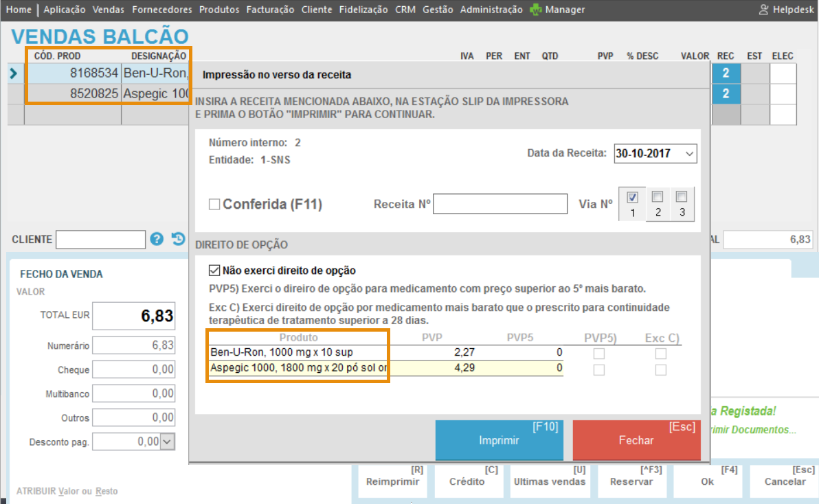Click the blue help question mark icon
Image resolution: width=819 pixels, height=504 pixels.
tap(157, 239)
